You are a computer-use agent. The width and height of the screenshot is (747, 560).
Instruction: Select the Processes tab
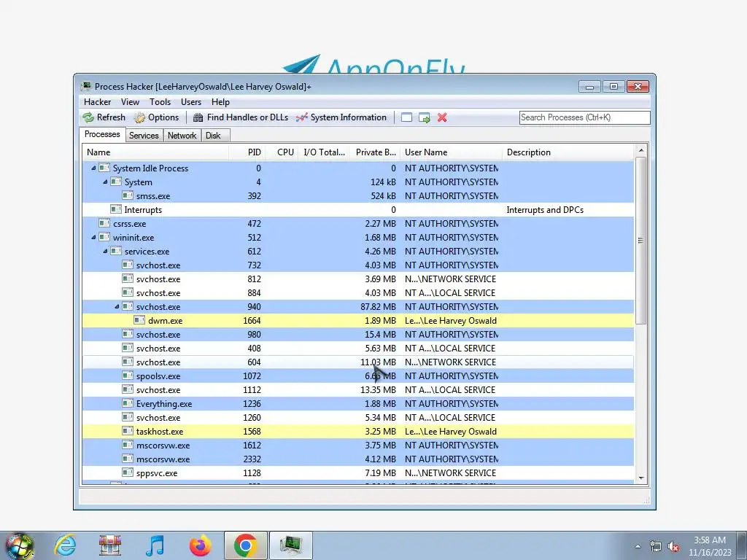[102, 134]
